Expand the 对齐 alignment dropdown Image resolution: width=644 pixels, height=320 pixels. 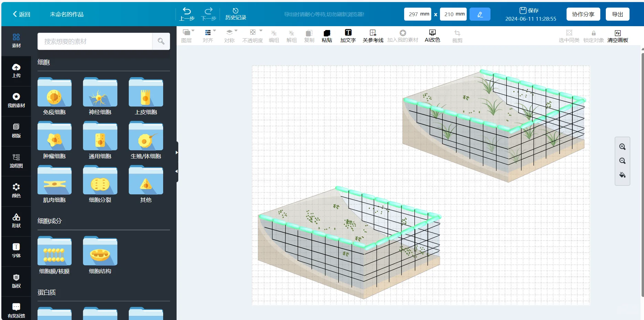click(214, 30)
